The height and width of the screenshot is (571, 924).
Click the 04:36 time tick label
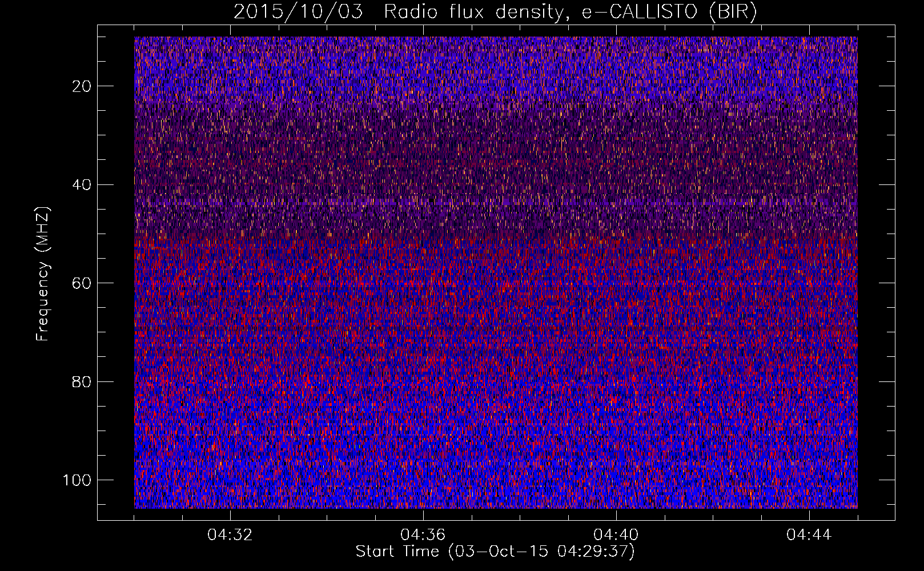point(423,535)
